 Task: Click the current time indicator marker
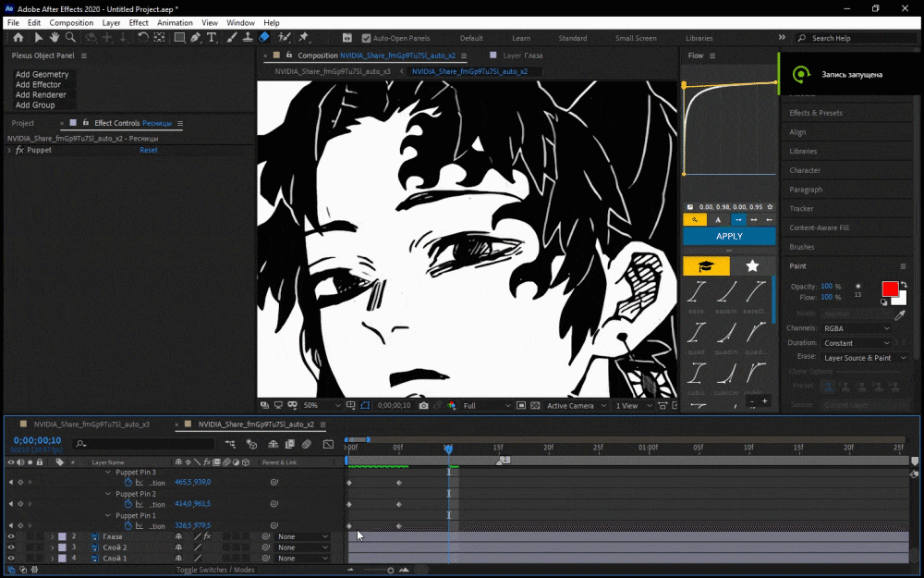point(448,449)
